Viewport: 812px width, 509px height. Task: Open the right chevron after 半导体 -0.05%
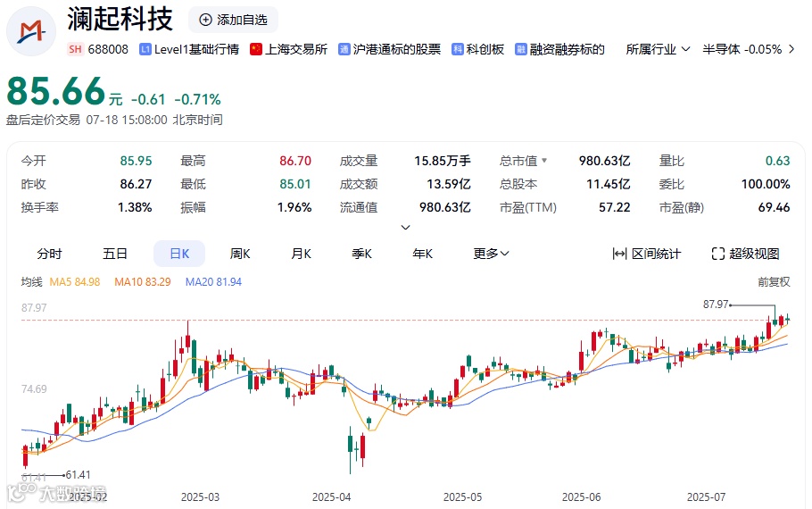[x=791, y=49]
